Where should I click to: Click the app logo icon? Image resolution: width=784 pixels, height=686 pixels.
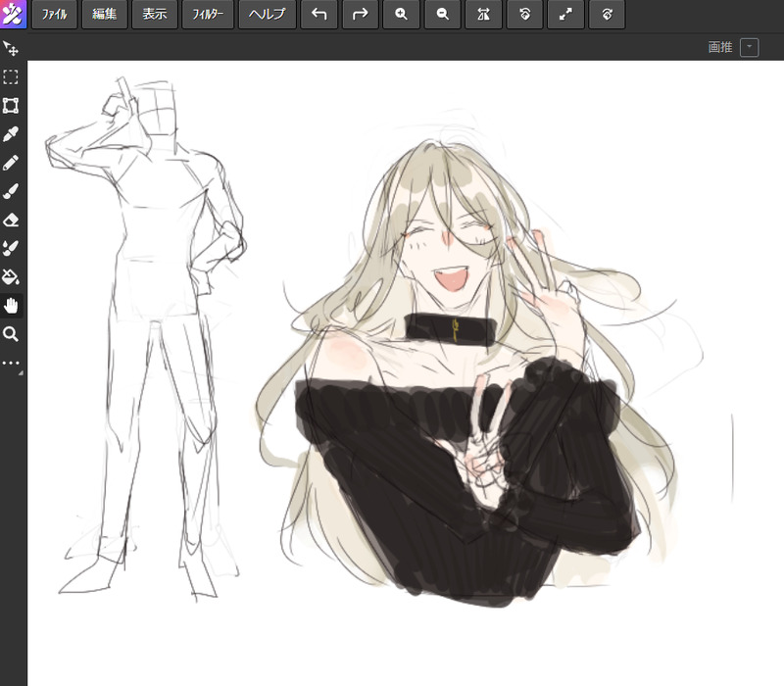(x=13, y=14)
